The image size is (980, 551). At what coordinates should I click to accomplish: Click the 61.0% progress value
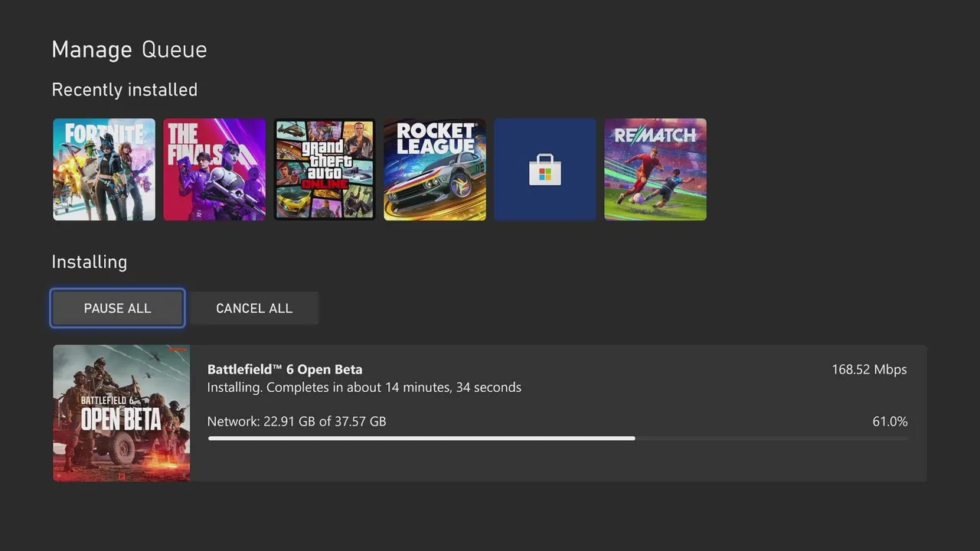point(890,422)
